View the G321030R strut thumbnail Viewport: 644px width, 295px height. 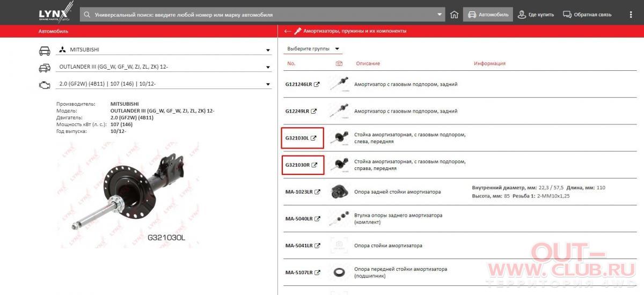(339, 165)
